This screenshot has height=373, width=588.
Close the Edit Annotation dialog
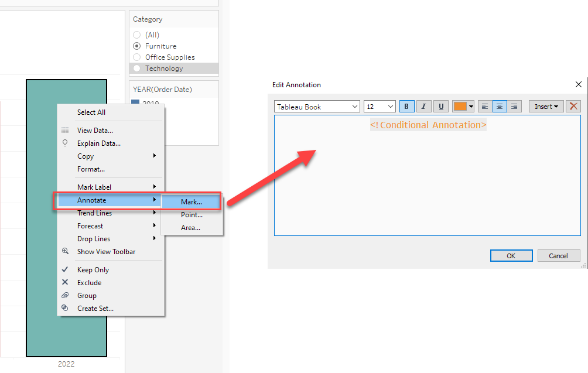coord(579,85)
